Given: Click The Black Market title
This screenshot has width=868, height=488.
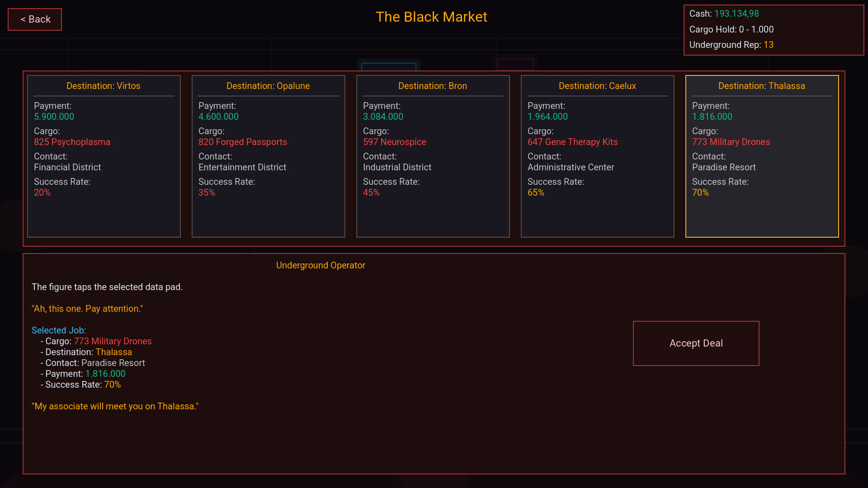Looking at the screenshot, I should 431,17.
